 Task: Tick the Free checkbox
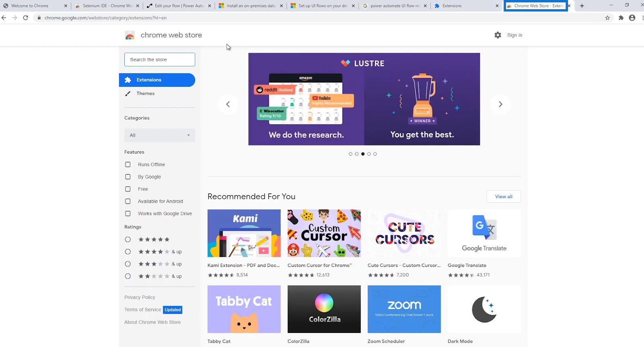[x=128, y=189]
